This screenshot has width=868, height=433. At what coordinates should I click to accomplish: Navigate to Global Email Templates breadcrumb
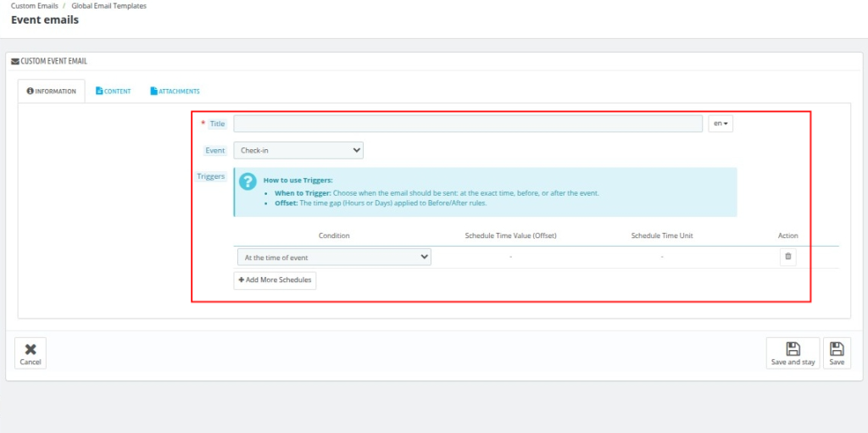pyautogui.click(x=108, y=6)
